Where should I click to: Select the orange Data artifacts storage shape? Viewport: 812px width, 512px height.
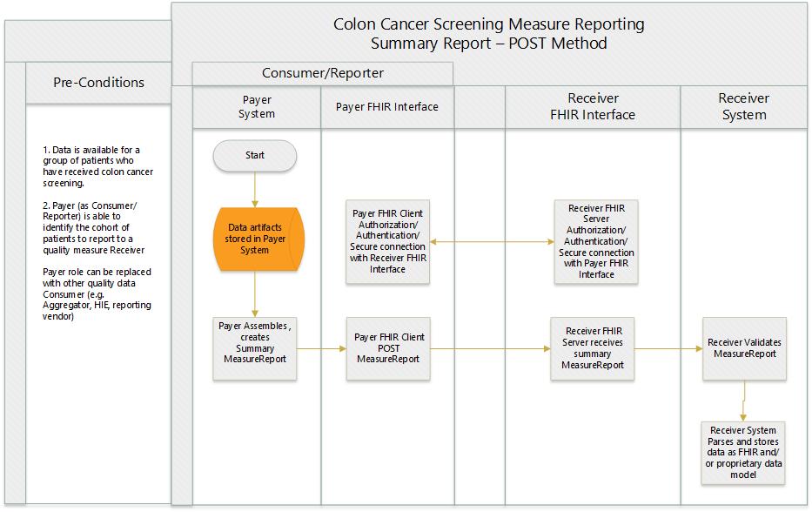point(255,239)
